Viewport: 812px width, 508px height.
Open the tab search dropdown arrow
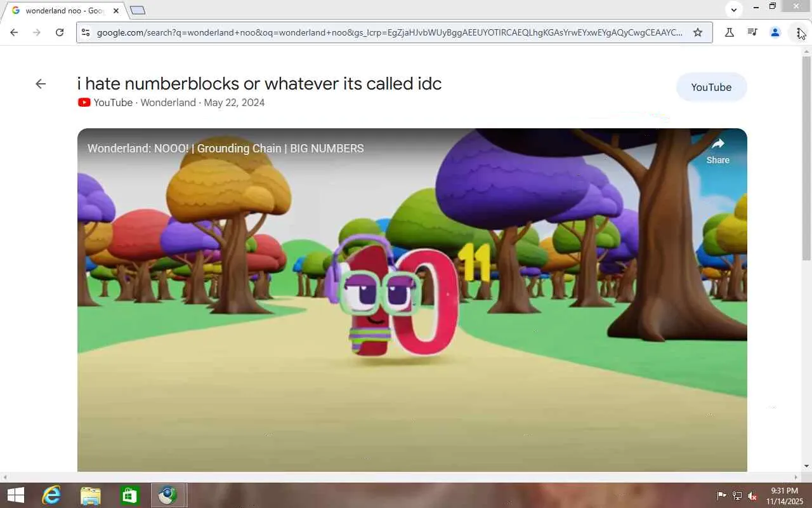pos(734,10)
